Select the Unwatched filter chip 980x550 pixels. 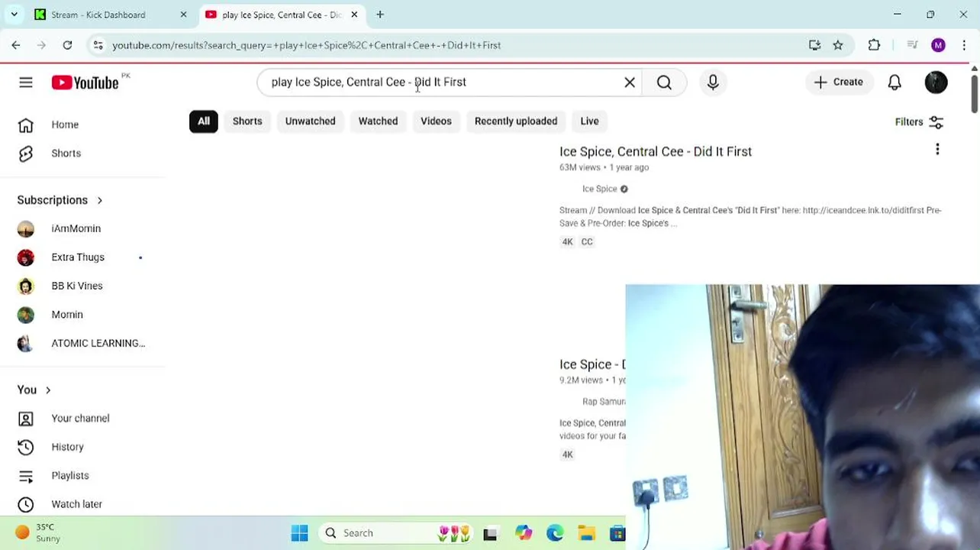point(311,121)
